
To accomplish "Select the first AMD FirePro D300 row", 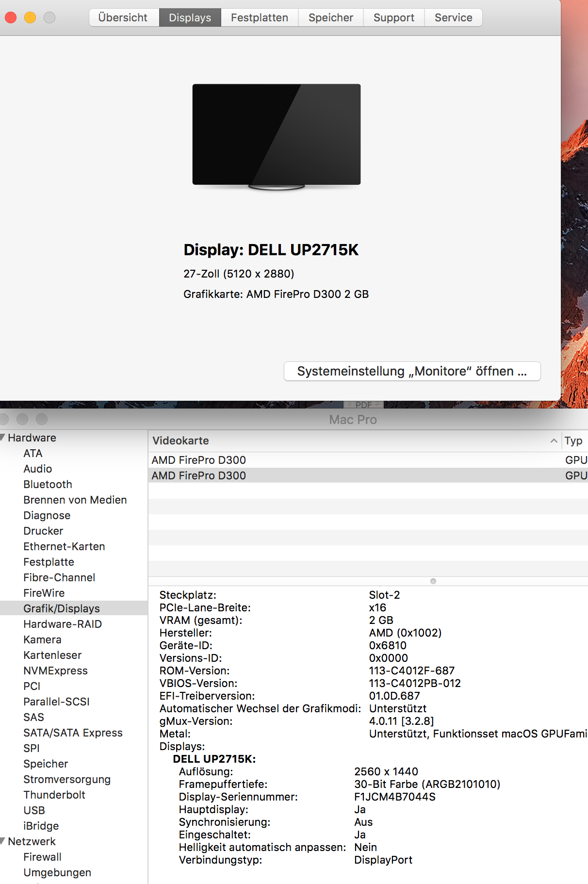I will [368, 460].
